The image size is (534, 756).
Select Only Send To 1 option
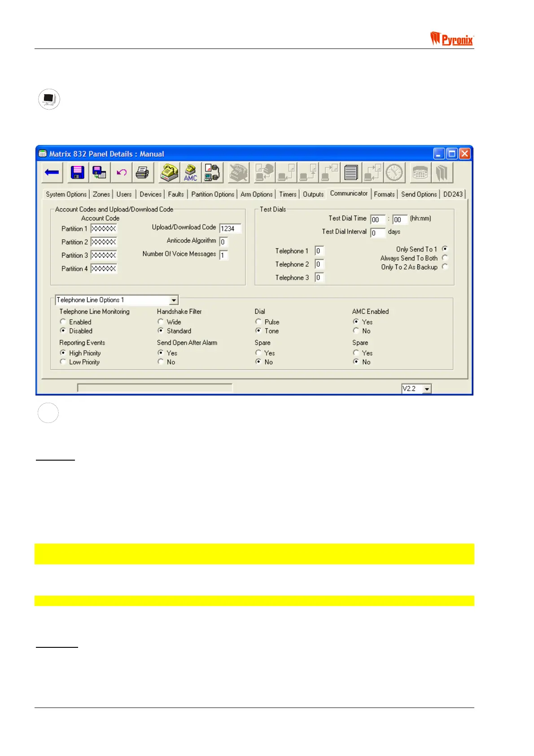pyautogui.click(x=445, y=249)
